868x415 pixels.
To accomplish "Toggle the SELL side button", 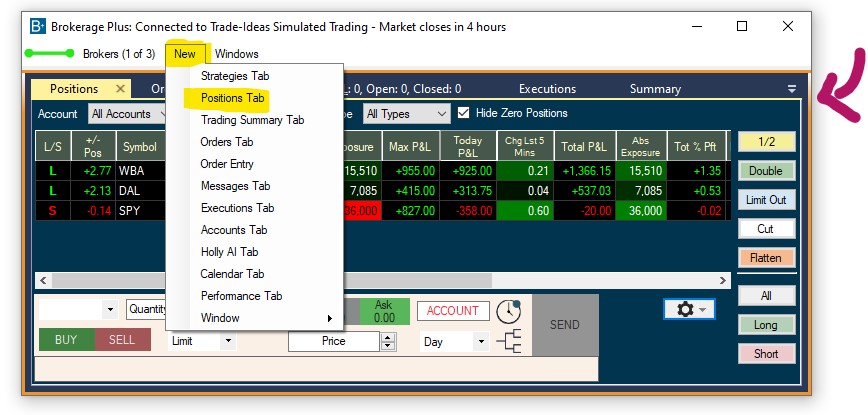I will click(122, 340).
